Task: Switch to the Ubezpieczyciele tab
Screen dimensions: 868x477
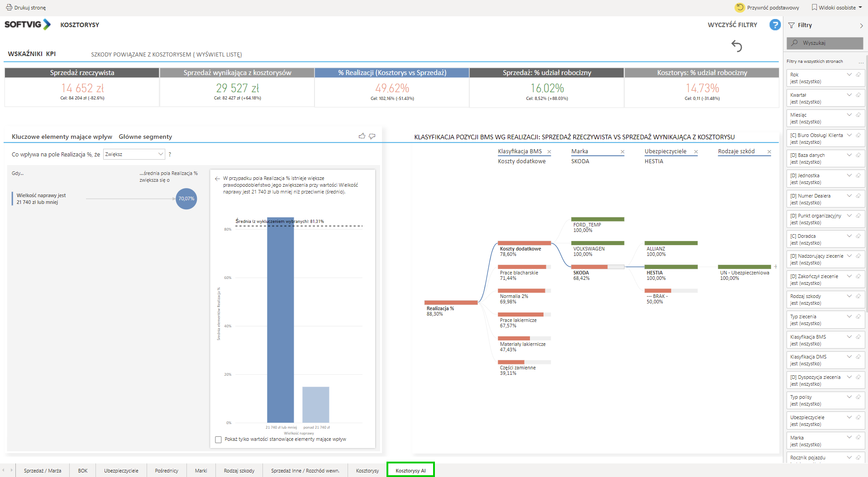Action: pos(121,471)
